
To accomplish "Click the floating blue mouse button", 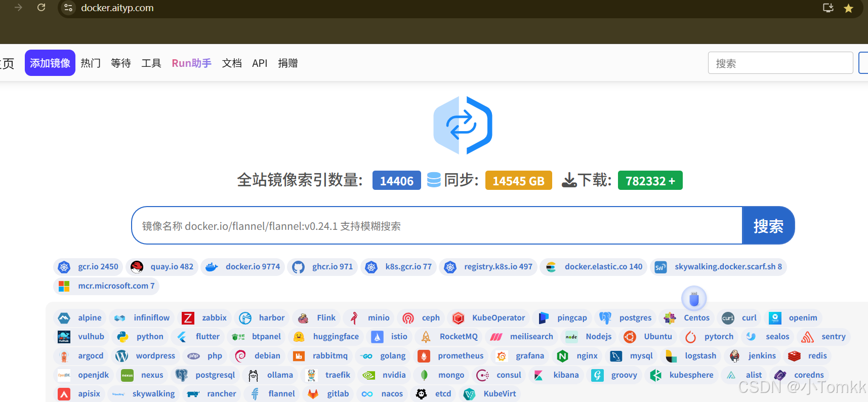I will point(694,299).
